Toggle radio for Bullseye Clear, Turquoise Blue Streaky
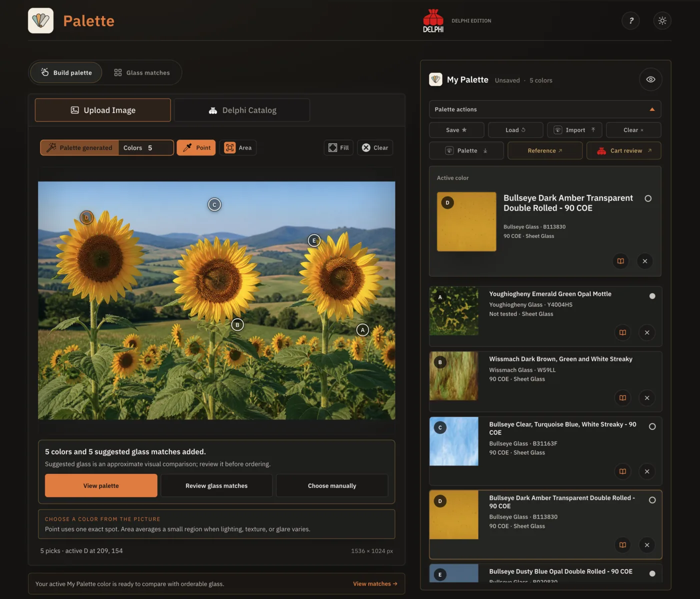 652,426
